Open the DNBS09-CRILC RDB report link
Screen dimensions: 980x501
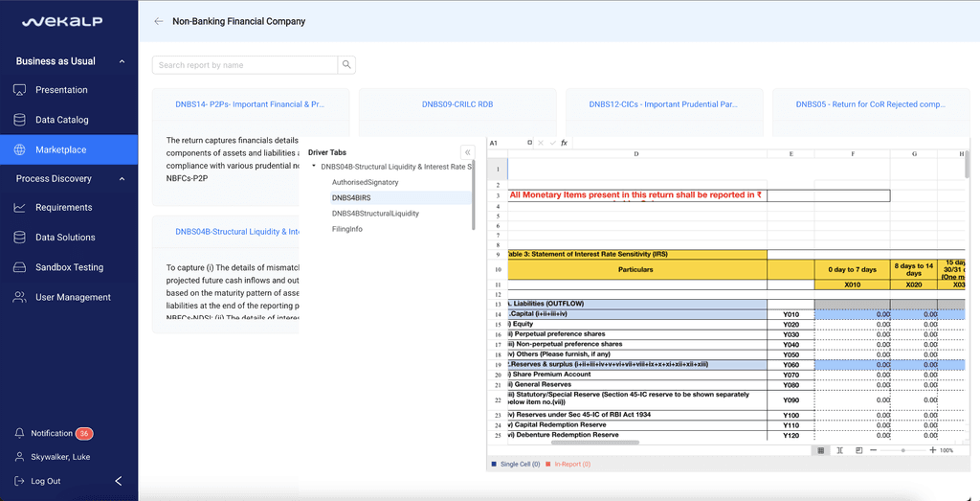[x=457, y=104]
